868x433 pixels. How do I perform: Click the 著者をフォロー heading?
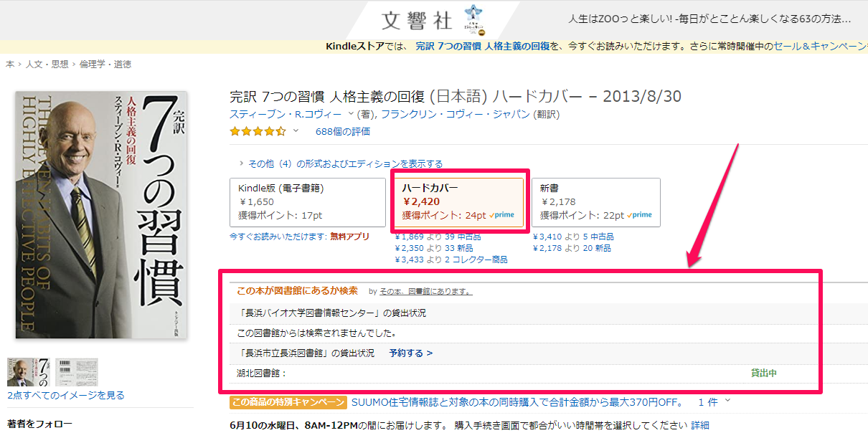[x=39, y=424]
